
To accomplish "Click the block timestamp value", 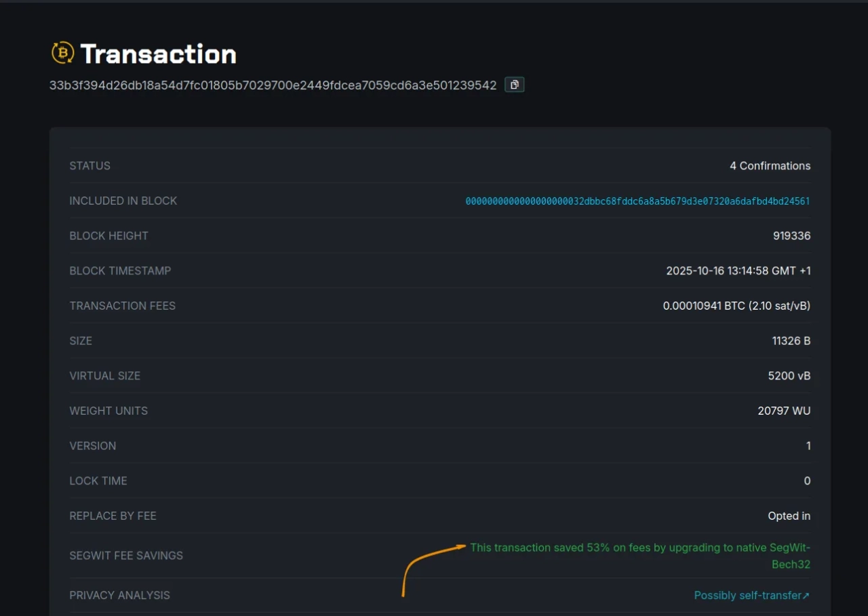I will tap(738, 270).
